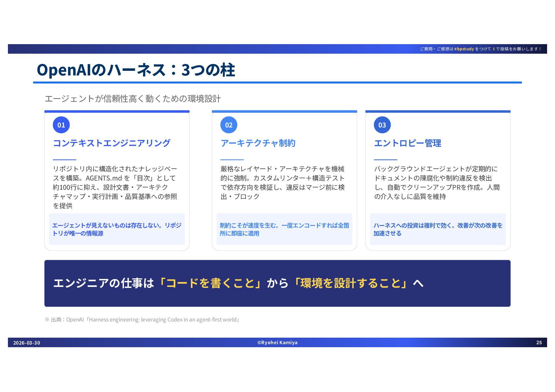This screenshot has width=555, height=392.
Task: Click the subtitle "エージェントが信頼性高く動くための環境設計"
Action: pyautogui.click(x=133, y=98)
